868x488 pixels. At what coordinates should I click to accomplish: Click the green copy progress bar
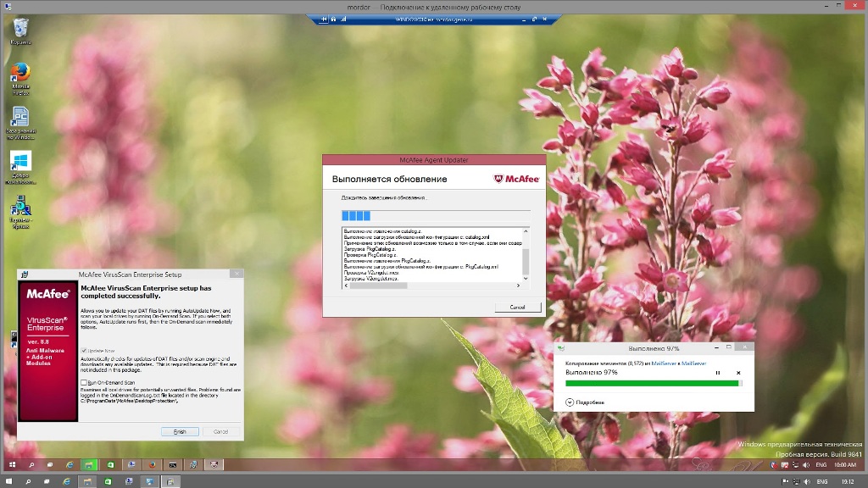coord(652,383)
